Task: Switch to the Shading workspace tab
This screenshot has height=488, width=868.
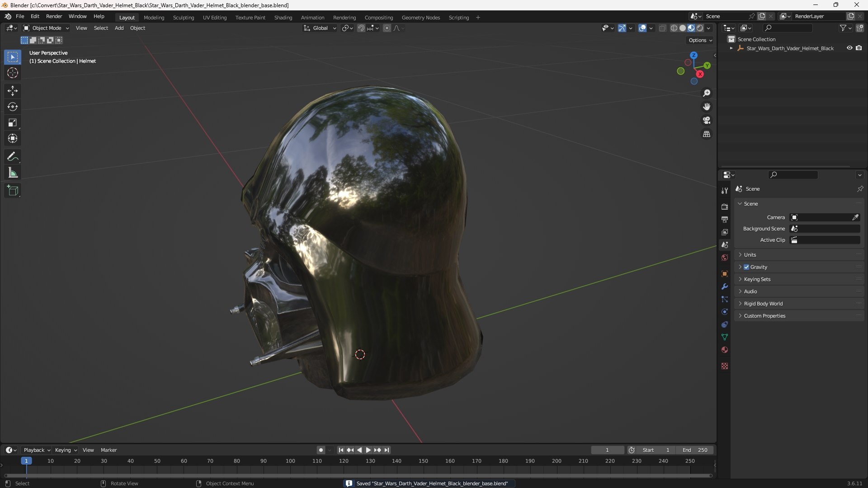Action: click(x=283, y=18)
